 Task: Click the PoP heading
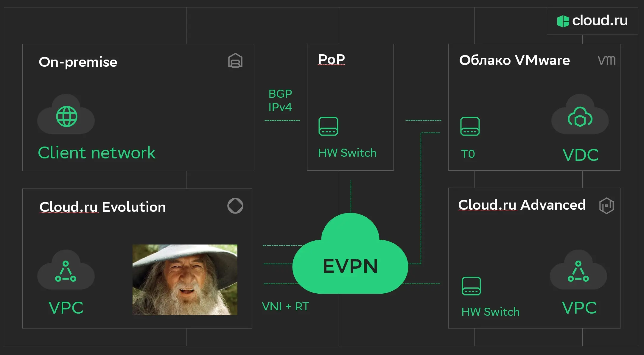(x=331, y=59)
